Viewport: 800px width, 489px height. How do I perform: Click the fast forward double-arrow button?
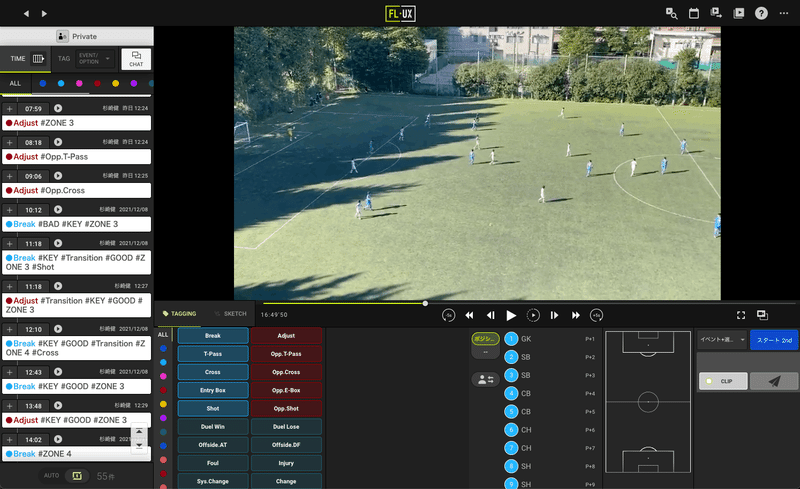pos(576,315)
